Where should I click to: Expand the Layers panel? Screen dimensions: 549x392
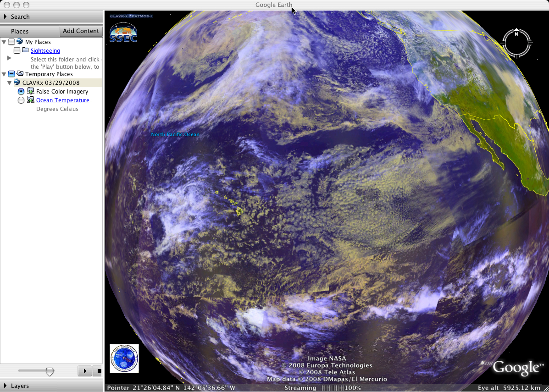[x=5, y=386]
